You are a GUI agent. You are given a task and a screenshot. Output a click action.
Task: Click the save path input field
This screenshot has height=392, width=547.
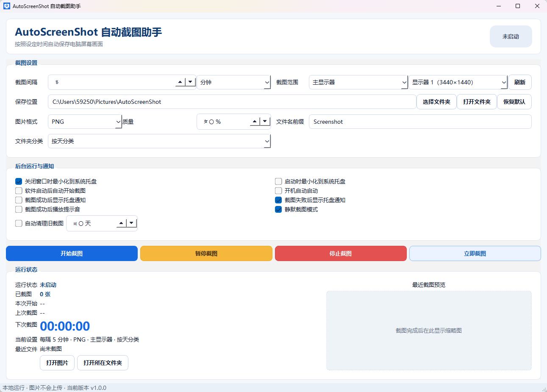[x=232, y=102]
